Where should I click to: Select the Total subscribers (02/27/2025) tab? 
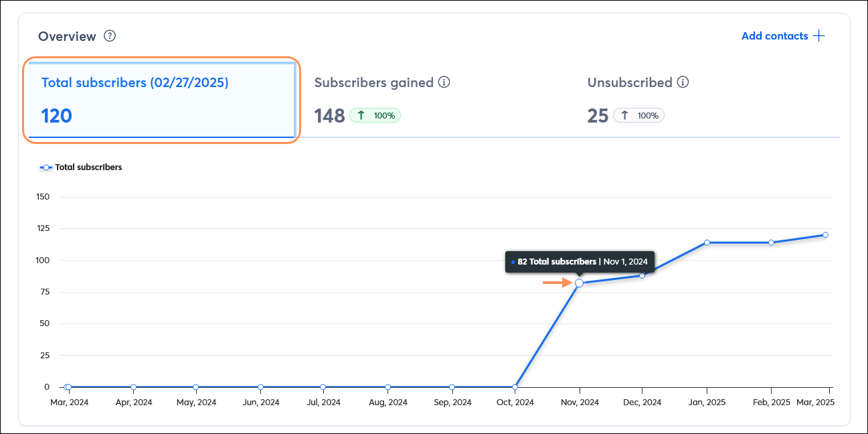pyautogui.click(x=161, y=100)
